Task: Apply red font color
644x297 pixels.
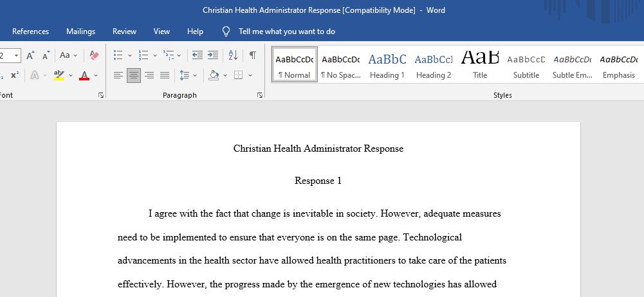Action: click(x=85, y=75)
